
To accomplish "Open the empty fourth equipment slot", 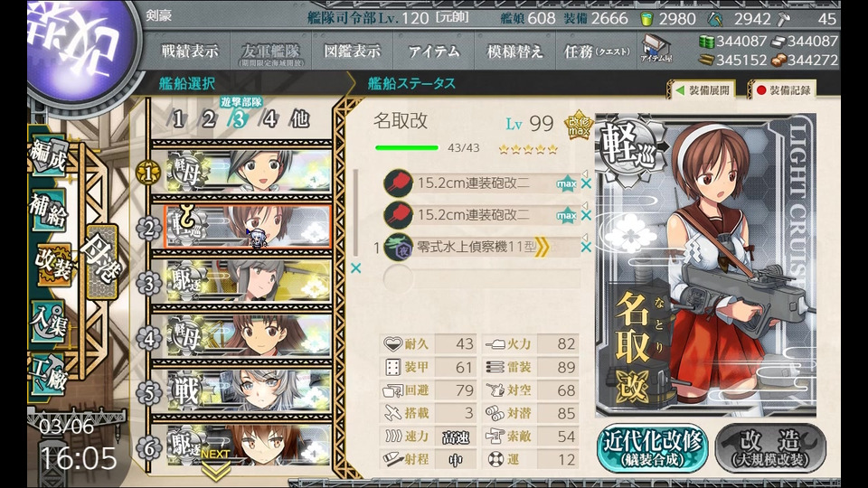I will [482, 279].
